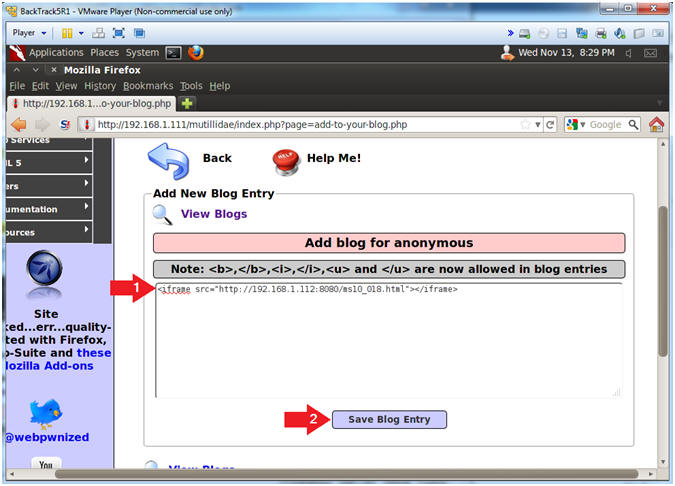Viewport: 675px width, 486px height.
Task: Expand the HTML 5 sidebar menu item
Action: point(49,163)
